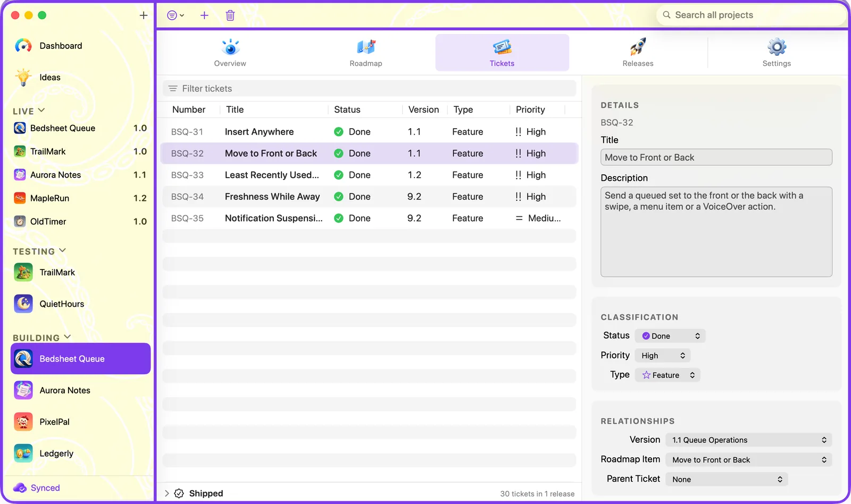Collapse the BUILDING section chevron
851x504 pixels.
click(x=68, y=337)
